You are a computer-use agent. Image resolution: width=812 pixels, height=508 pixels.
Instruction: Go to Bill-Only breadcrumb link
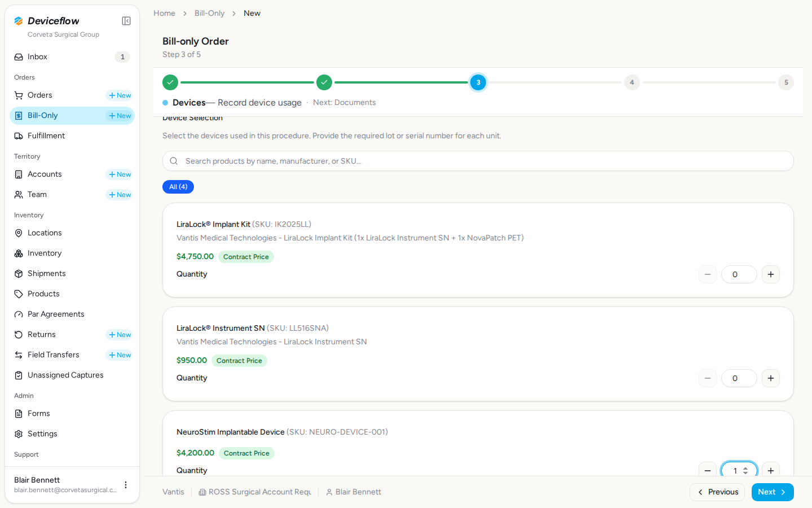pos(209,13)
